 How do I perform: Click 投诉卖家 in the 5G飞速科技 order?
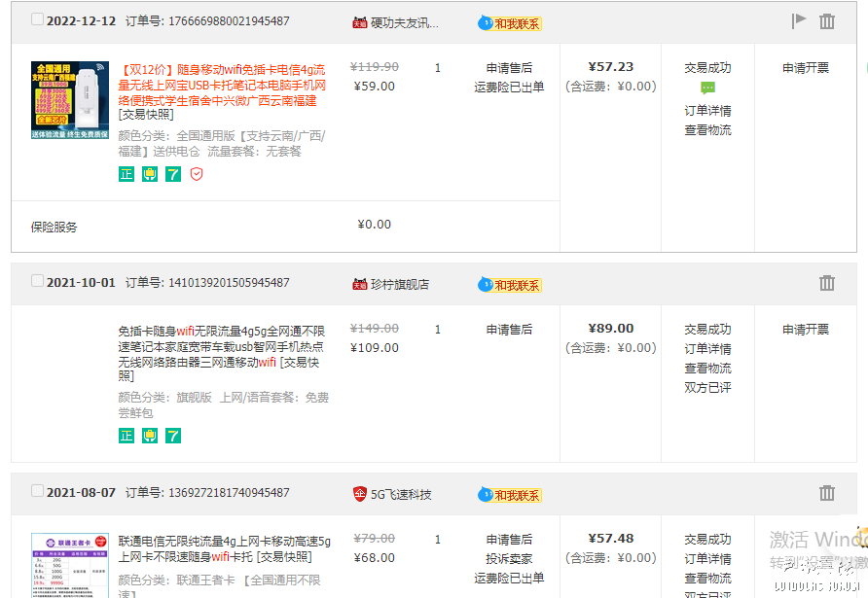point(509,559)
